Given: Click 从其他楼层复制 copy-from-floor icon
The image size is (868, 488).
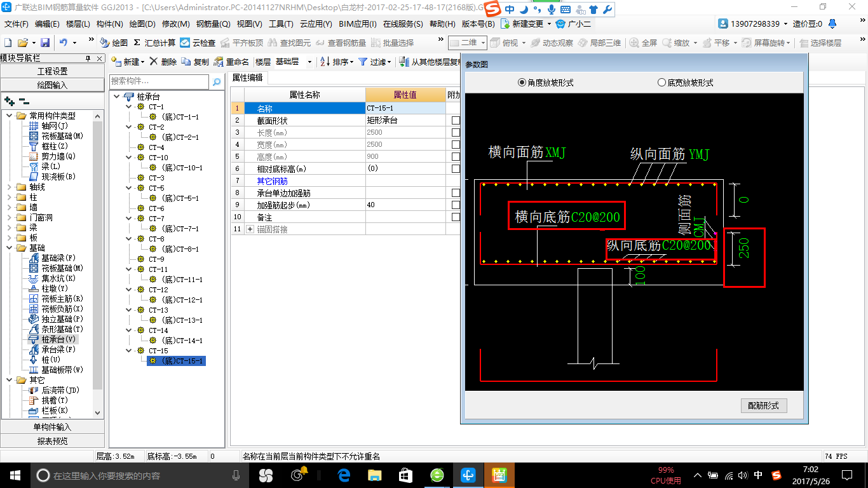Looking at the screenshot, I should tap(404, 62).
